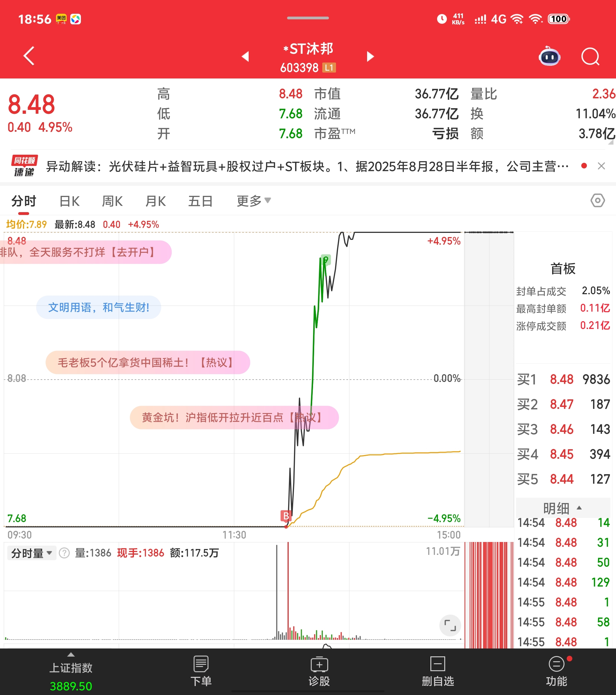
Task: Expand the 更多 chart period dropdown
Action: click(253, 201)
